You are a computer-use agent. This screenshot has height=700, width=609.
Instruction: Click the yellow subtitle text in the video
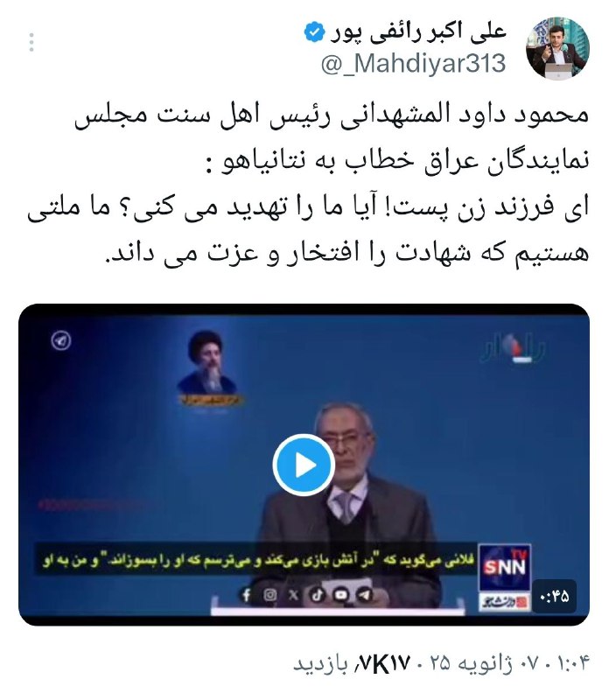[x=257, y=561]
